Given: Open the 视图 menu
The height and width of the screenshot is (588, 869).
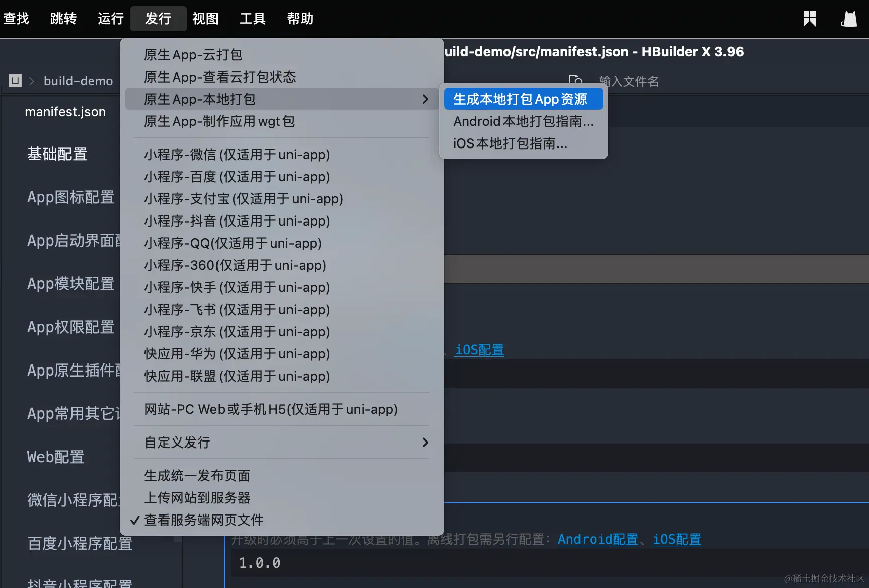Looking at the screenshot, I should coord(205,19).
